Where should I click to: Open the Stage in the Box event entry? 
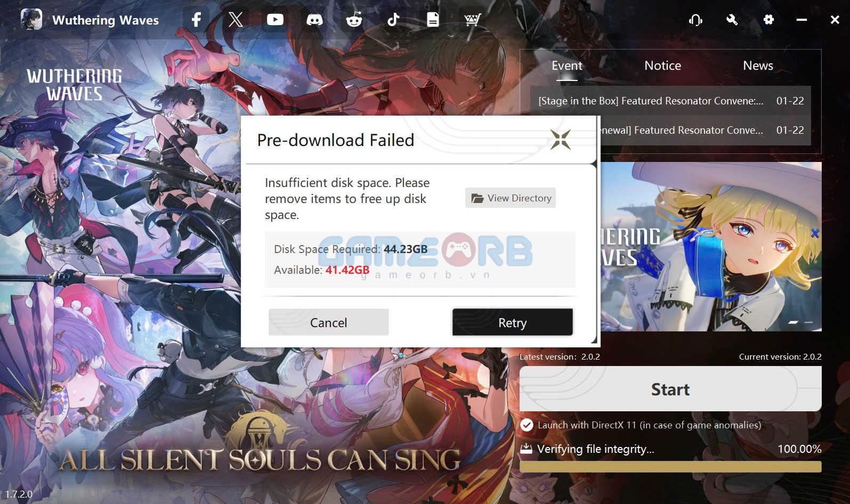pyautogui.click(x=671, y=101)
